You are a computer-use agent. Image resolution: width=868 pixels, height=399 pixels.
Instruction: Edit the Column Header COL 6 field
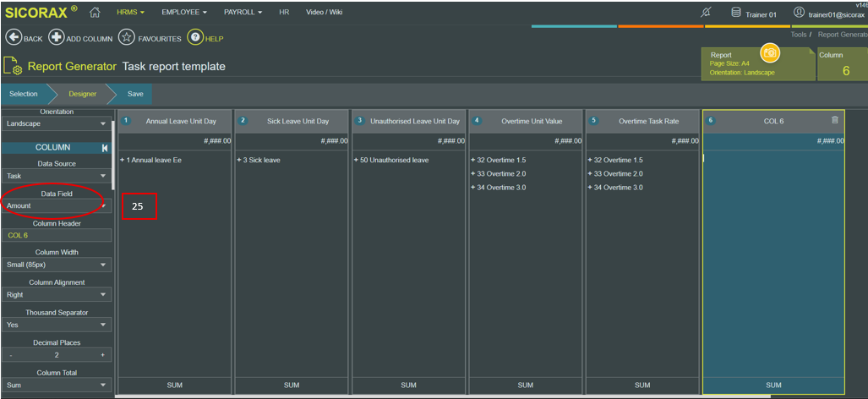[x=57, y=235]
